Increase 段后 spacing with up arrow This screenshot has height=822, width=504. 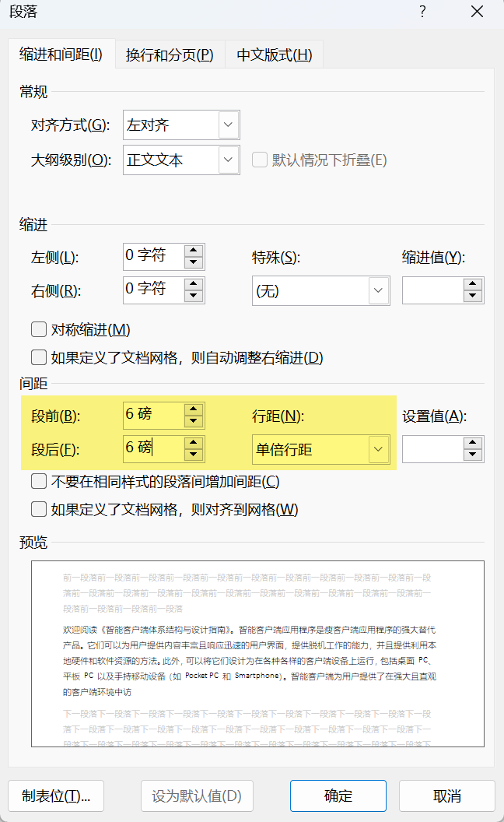click(194, 442)
